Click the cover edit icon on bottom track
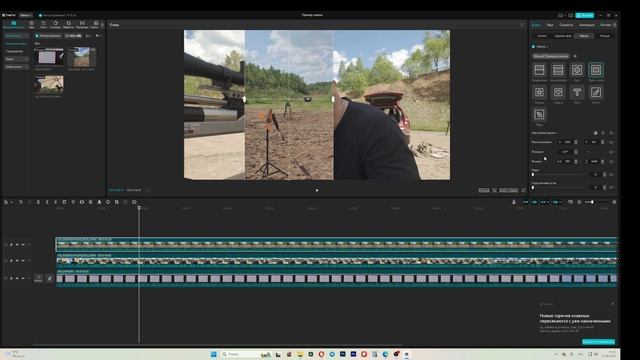The width and height of the screenshot is (640, 360). (x=50, y=278)
